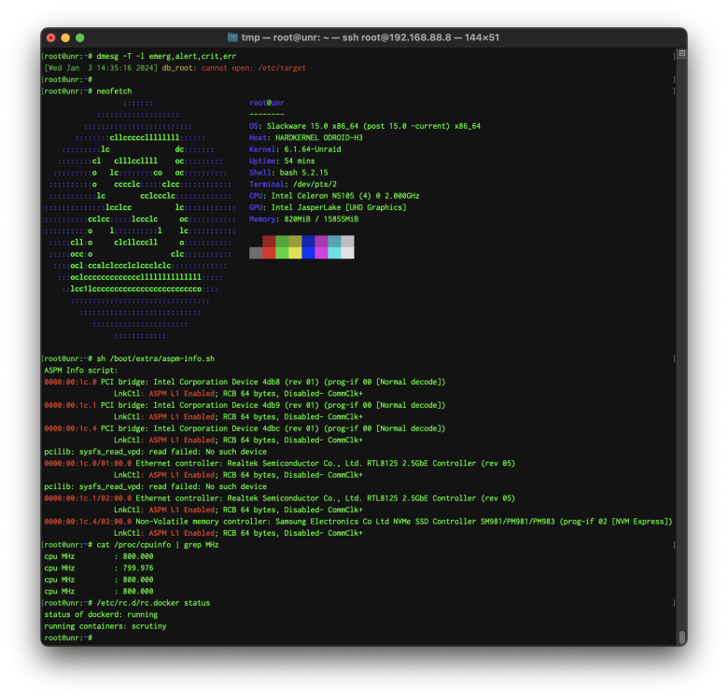Click the 'running containers: scrutiny' line
The width and height of the screenshot is (728, 700).
(x=105, y=625)
